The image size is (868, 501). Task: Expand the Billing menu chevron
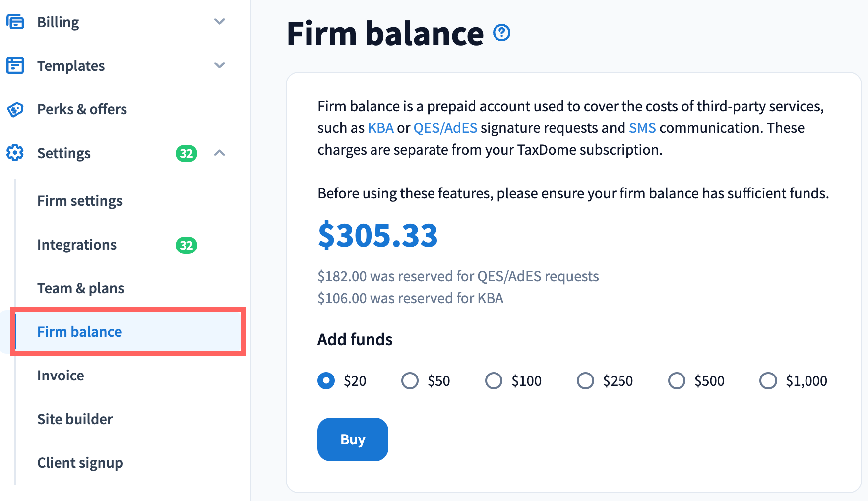pos(219,22)
